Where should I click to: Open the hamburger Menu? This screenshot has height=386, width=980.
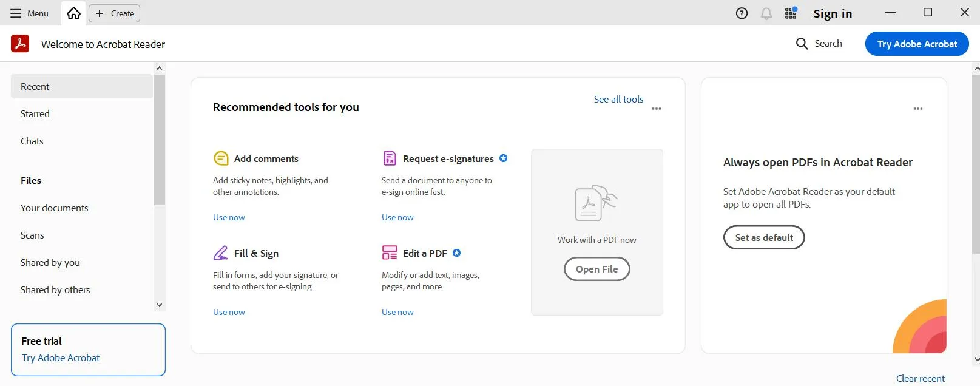[16, 13]
